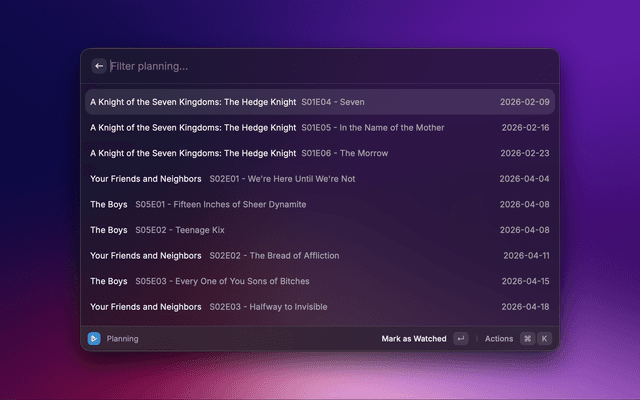Click the Mark as Watched button
Viewport: 640px width, 400px height.
(414, 339)
